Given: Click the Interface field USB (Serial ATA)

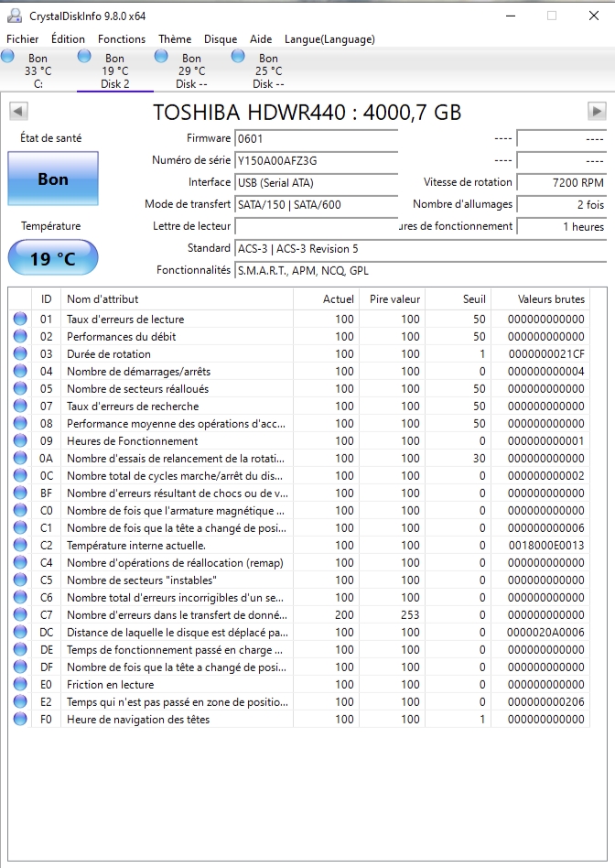Looking at the screenshot, I should click(x=316, y=183).
